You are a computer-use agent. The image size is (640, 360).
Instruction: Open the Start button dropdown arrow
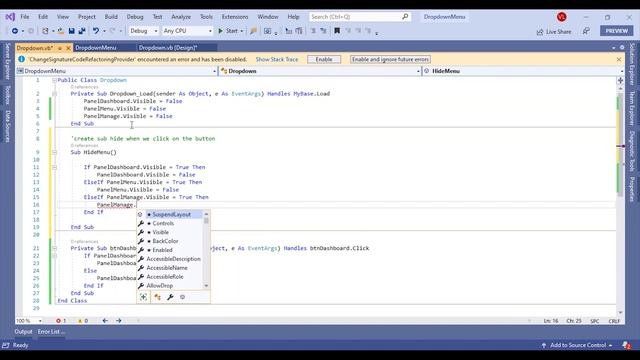(242, 31)
